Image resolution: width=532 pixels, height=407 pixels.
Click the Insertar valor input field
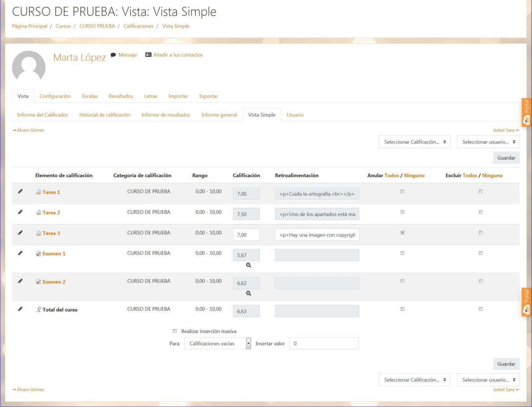point(324,344)
